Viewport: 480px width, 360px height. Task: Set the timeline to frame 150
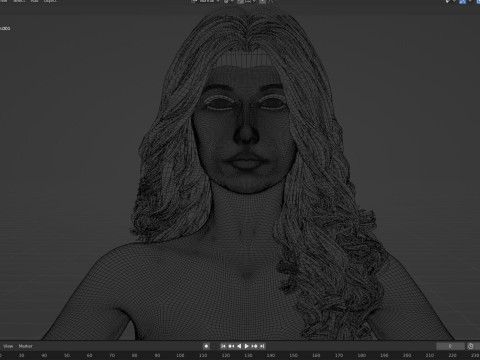(293, 356)
